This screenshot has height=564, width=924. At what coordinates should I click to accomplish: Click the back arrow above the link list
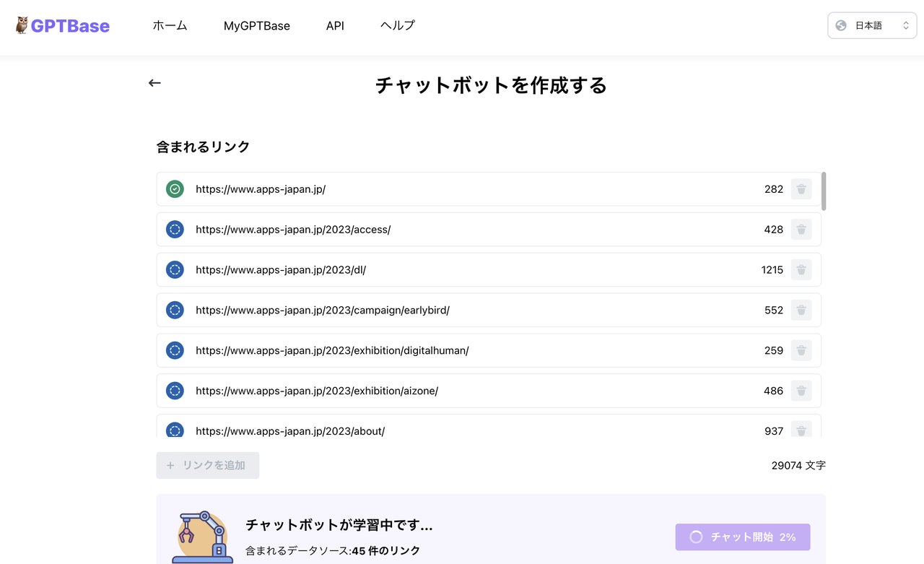154,82
